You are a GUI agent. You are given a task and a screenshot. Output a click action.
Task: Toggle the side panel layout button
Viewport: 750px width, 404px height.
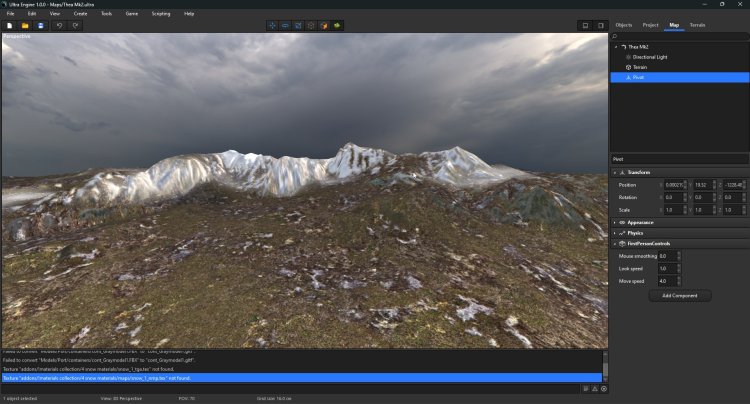pyautogui.click(x=600, y=25)
